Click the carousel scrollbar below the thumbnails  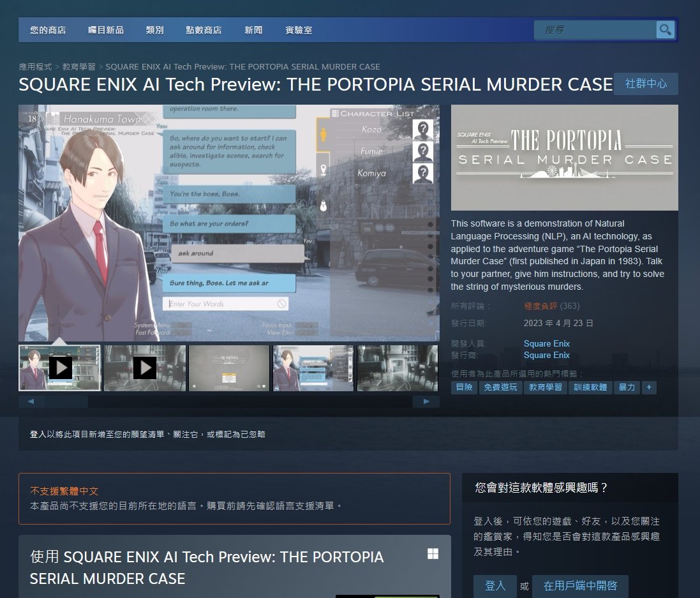67,401
